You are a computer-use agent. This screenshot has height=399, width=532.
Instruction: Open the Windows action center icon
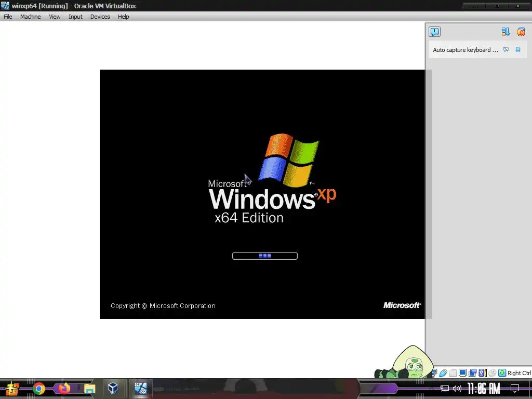515,389
